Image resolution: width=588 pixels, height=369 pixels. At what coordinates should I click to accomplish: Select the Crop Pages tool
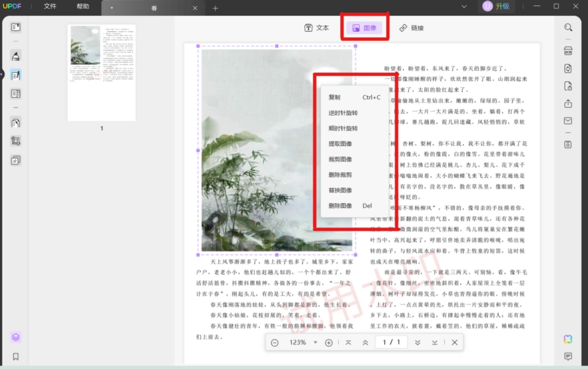coord(16,141)
